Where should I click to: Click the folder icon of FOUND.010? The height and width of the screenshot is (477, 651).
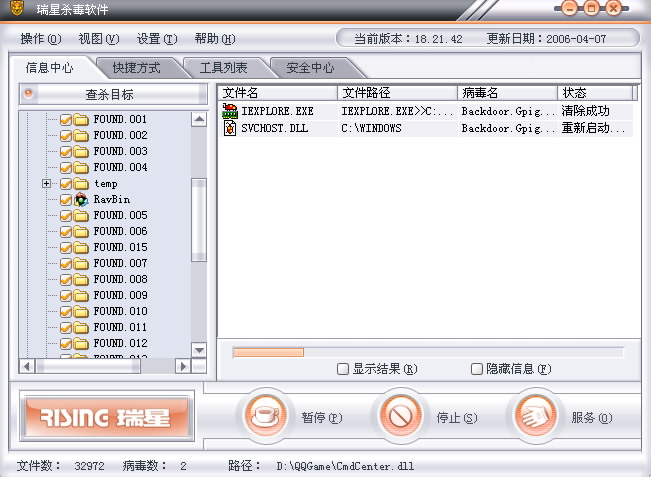click(x=81, y=312)
